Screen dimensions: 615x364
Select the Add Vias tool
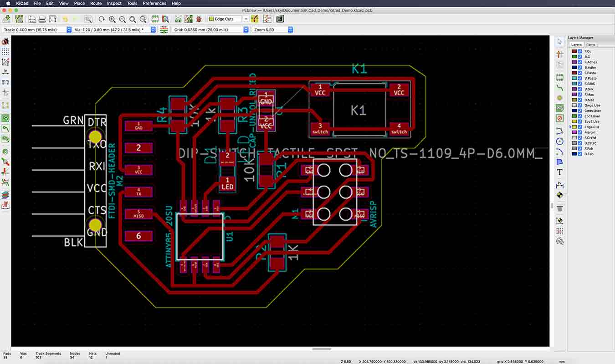tap(560, 98)
